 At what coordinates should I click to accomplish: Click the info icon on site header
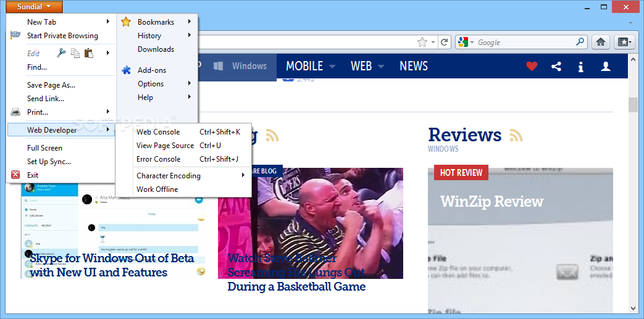581,67
